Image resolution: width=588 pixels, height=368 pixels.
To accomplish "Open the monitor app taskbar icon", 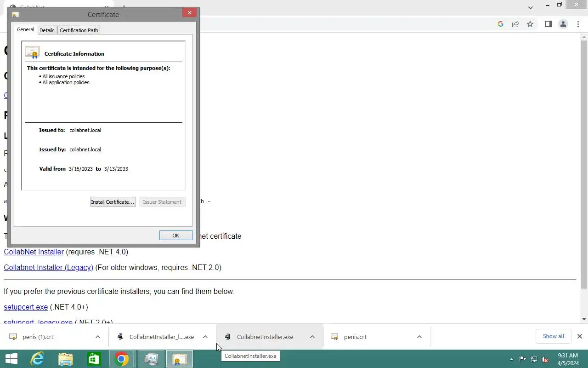I will pyautogui.click(x=151, y=359).
